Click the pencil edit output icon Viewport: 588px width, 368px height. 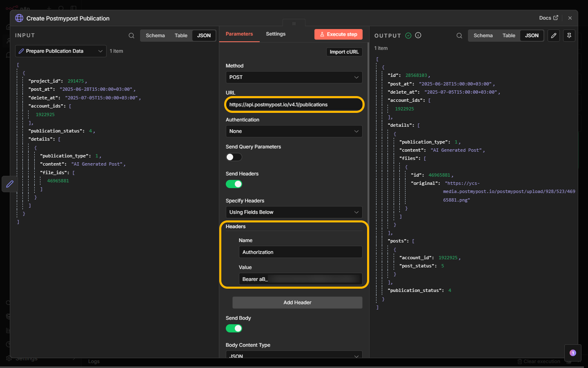pos(554,36)
